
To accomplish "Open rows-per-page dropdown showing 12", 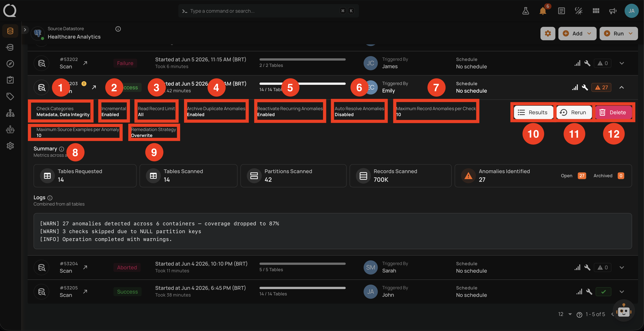I will 565,314.
